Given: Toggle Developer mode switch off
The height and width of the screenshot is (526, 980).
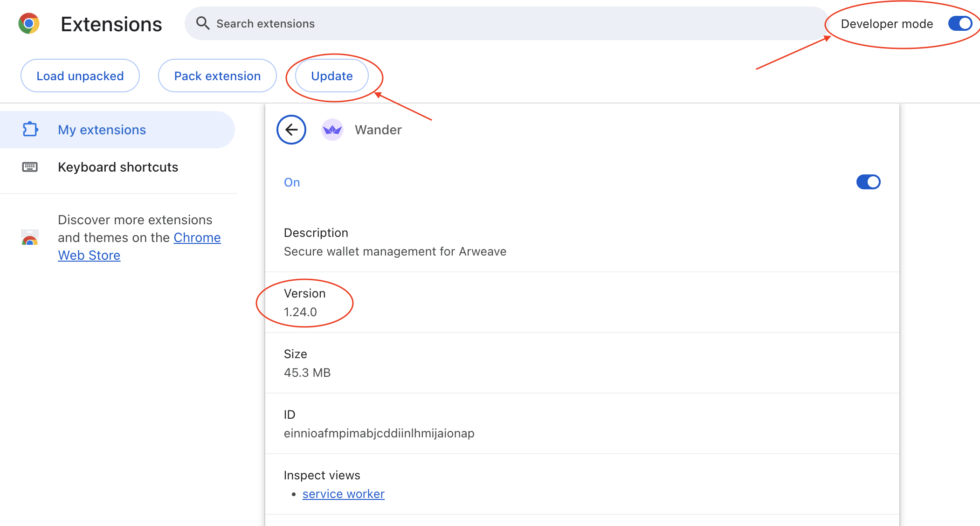Looking at the screenshot, I should point(960,23).
